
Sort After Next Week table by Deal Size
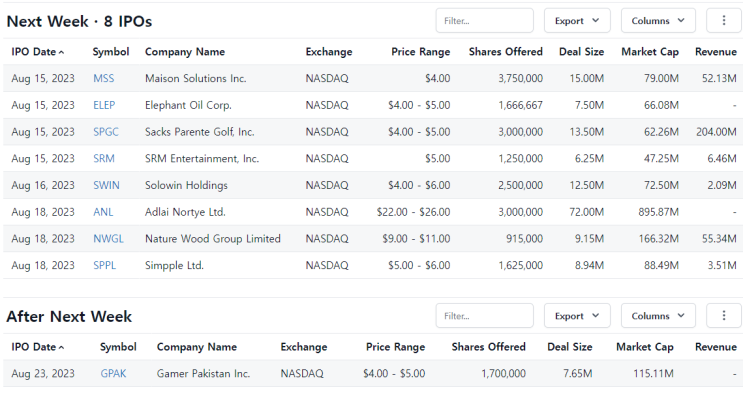tap(570, 347)
